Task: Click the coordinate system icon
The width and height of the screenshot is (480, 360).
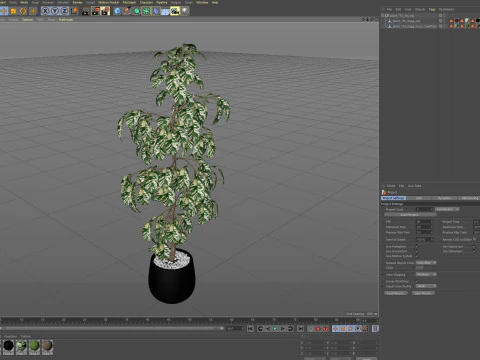Action: coord(74,11)
